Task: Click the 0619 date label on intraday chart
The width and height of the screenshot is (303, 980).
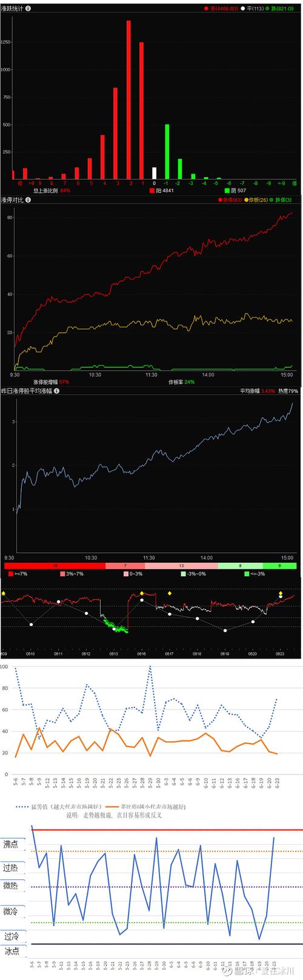Action: [x=225, y=654]
